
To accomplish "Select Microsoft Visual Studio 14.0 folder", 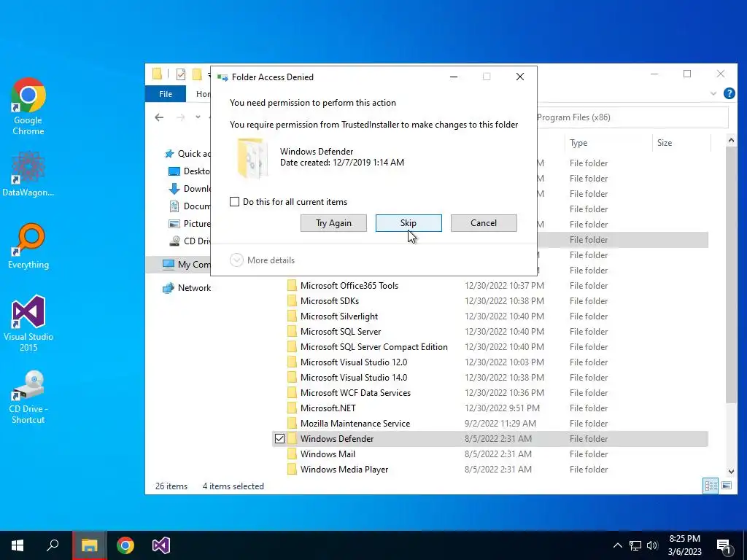I will click(354, 377).
